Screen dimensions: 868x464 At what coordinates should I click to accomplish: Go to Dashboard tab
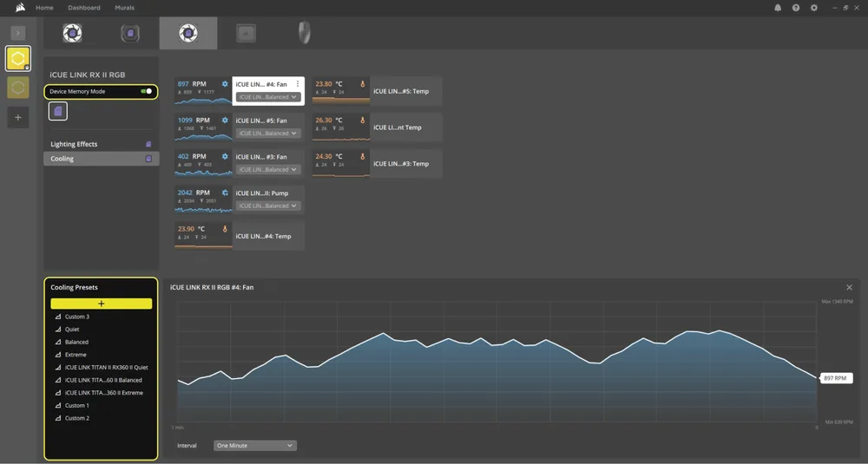point(84,8)
